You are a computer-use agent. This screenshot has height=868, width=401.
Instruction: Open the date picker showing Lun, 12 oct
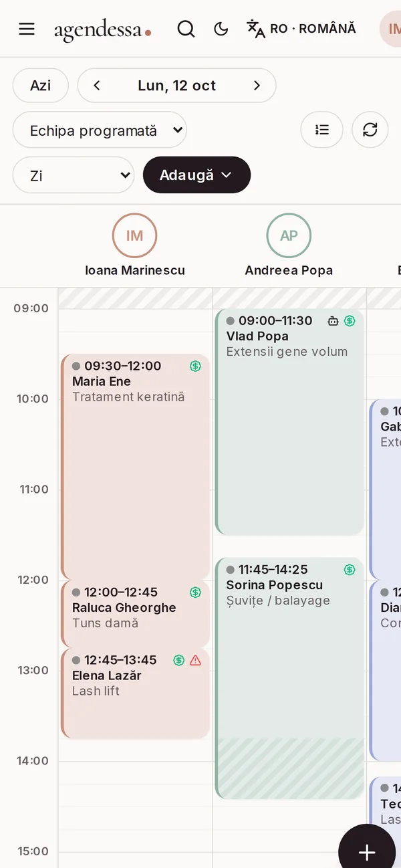(x=177, y=86)
